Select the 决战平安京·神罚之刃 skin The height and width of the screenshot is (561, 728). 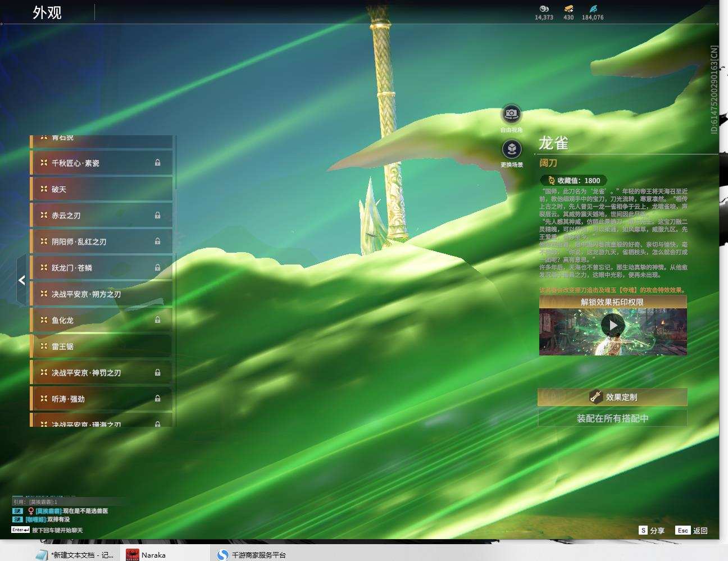pos(101,372)
